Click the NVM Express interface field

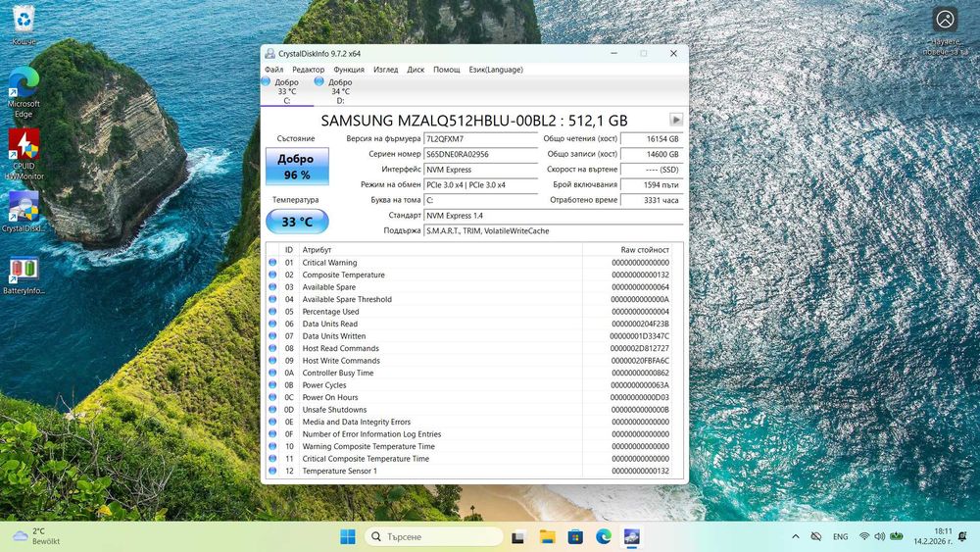pyautogui.click(x=480, y=170)
